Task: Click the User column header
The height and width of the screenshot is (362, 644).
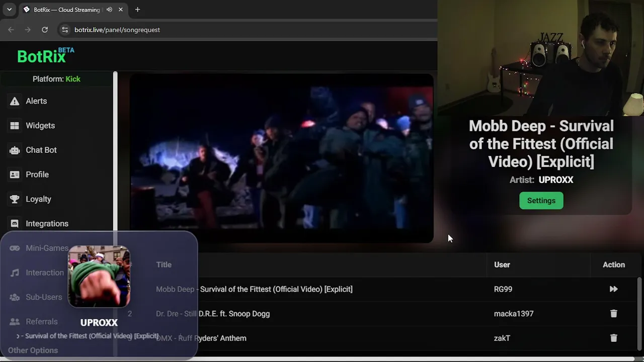Action: [x=502, y=265]
